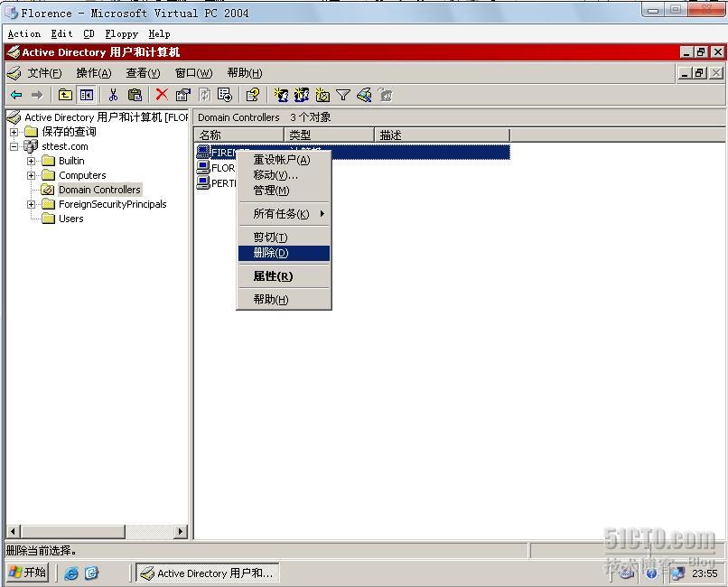Sort by the 描述 column header
This screenshot has width=728, height=587.
tap(442, 135)
